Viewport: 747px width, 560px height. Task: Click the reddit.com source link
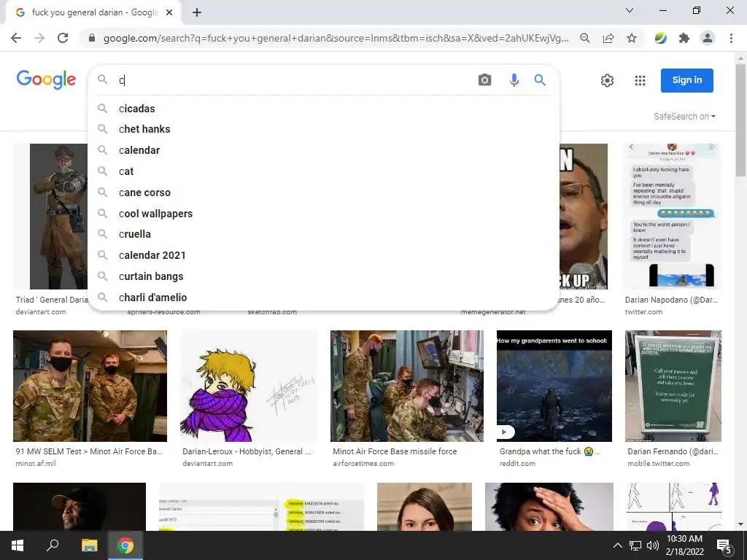click(x=517, y=463)
